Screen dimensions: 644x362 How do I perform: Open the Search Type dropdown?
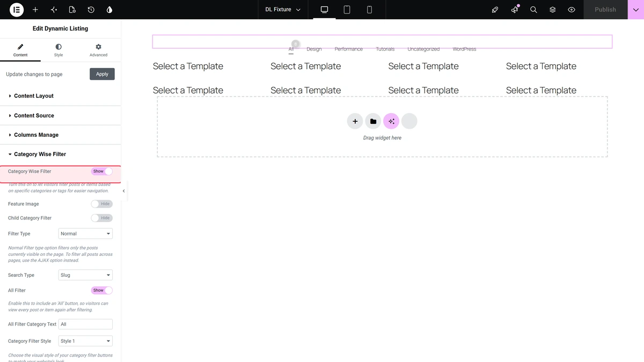(85, 275)
